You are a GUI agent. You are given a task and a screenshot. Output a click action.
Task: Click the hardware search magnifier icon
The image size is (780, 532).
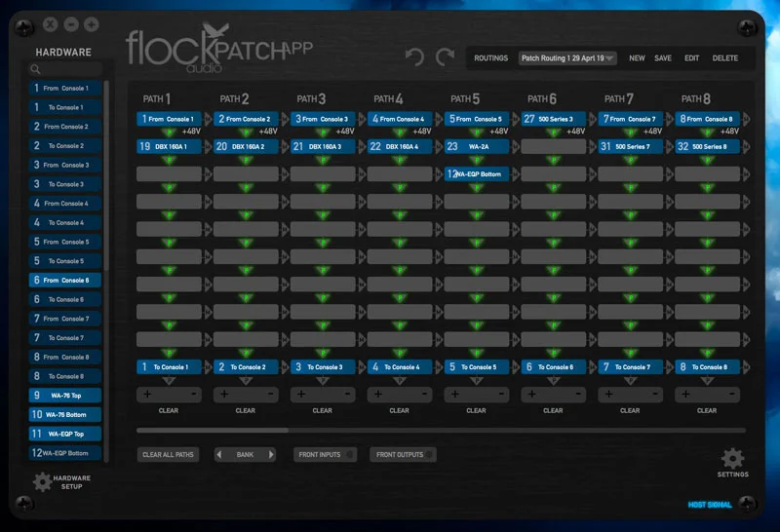pos(35,69)
